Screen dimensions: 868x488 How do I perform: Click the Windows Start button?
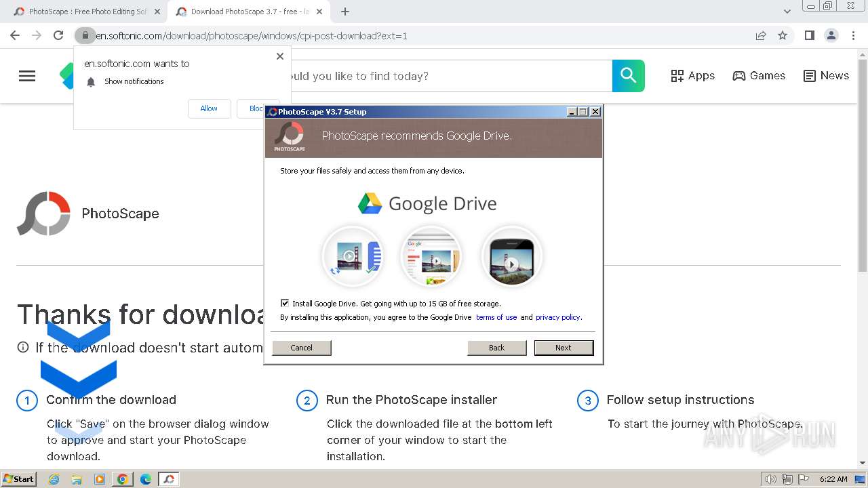tap(18, 479)
